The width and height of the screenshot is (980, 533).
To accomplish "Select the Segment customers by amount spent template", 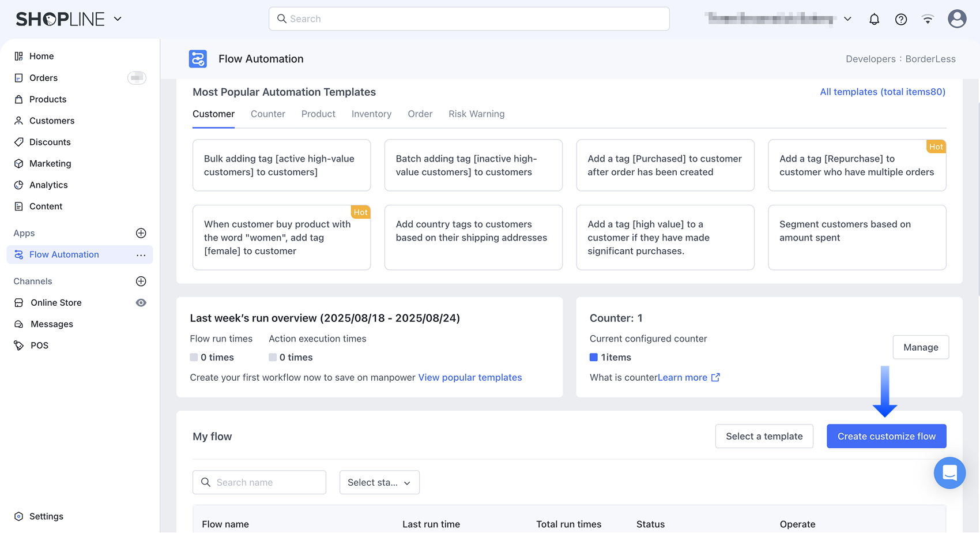I will pyautogui.click(x=857, y=237).
